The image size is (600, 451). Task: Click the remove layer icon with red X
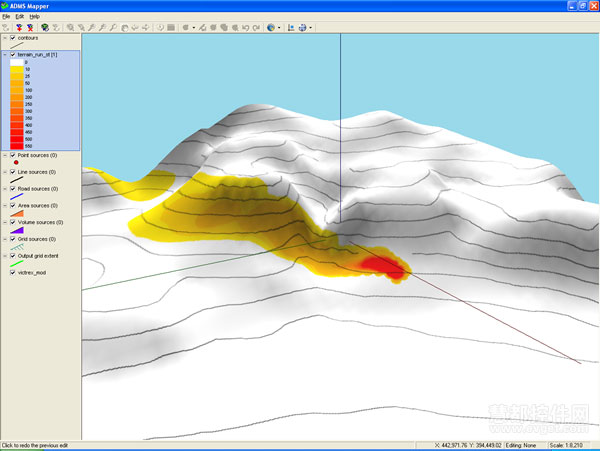[30, 28]
